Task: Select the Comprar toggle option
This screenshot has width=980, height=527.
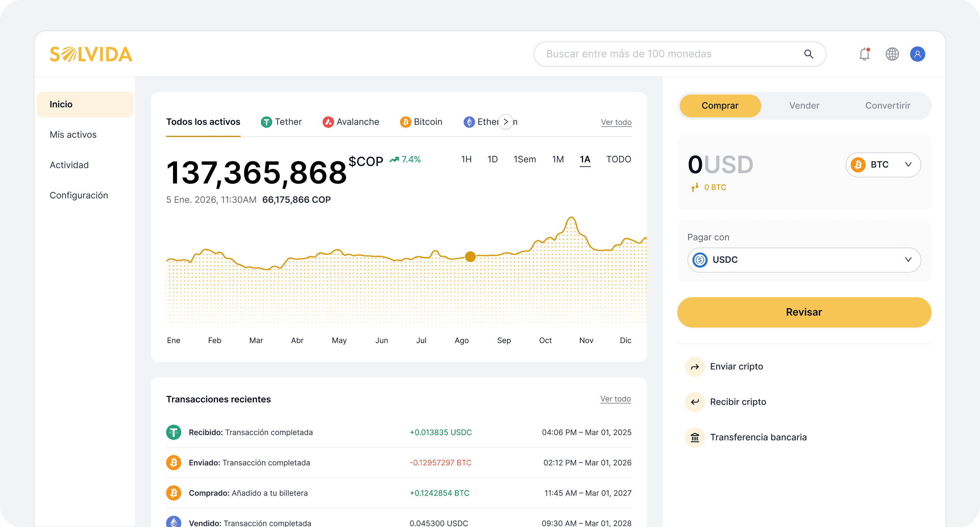Action: point(720,106)
